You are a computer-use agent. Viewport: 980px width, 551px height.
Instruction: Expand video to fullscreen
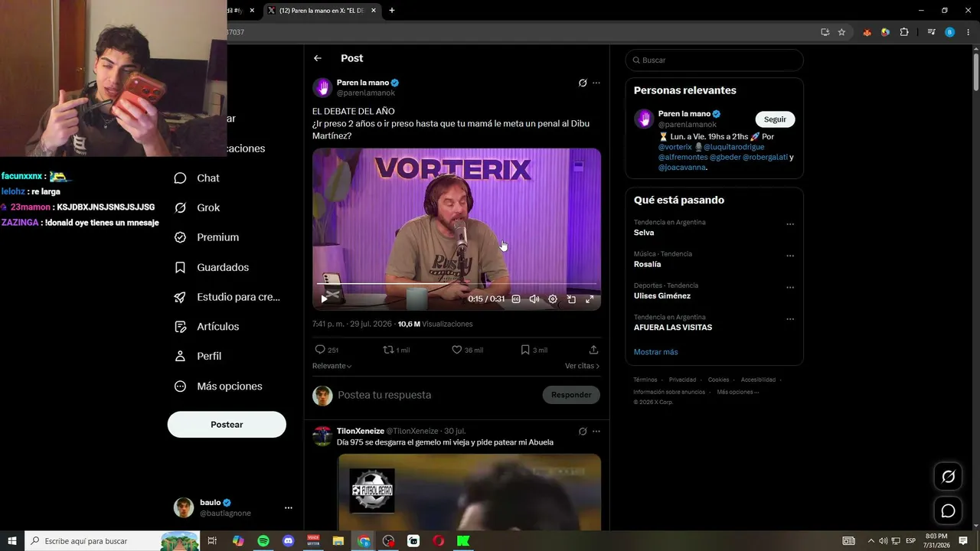click(x=590, y=299)
